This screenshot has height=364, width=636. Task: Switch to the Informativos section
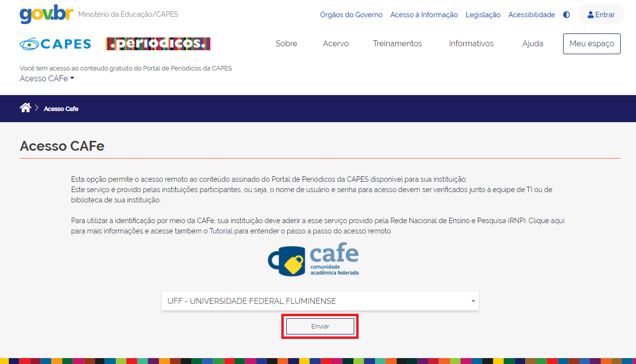471,43
